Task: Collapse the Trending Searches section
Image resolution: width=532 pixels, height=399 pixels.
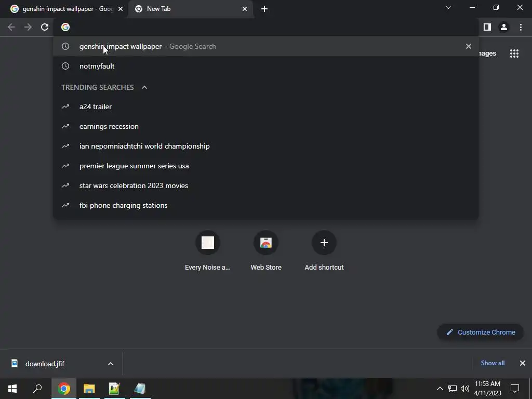Action: click(144, 87)
